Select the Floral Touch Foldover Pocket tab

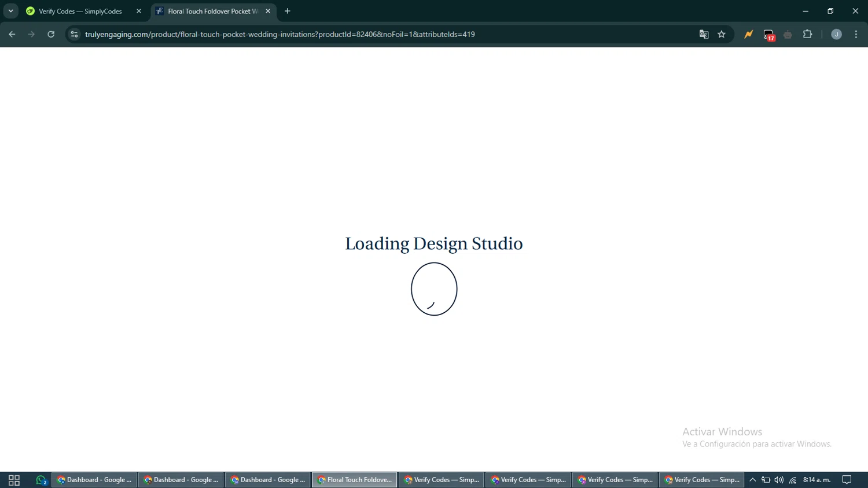point(213,11)
